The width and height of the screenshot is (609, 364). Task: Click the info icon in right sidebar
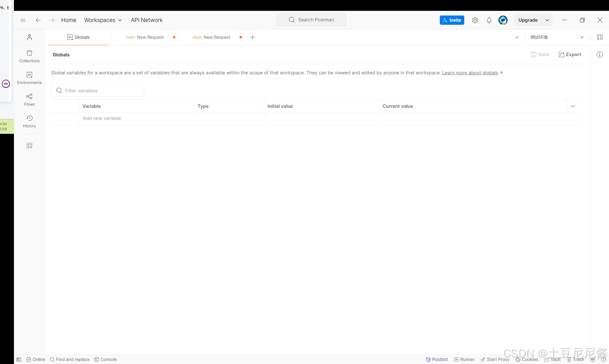tap(599, 55)
